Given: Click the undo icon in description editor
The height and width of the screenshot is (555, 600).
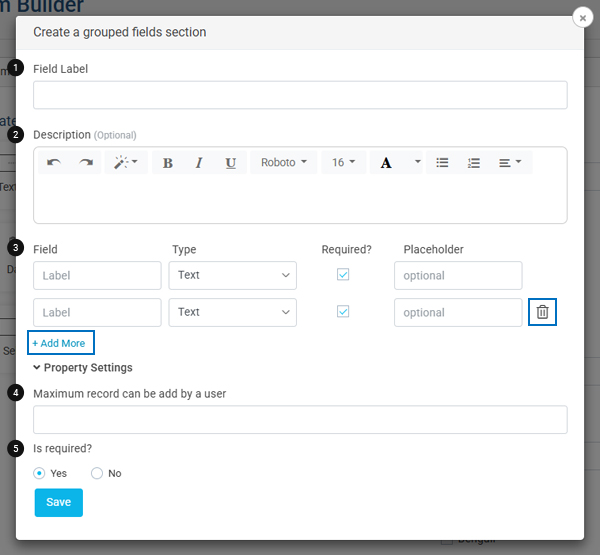Looking at the screenshot, I should (x=54, y=163).
